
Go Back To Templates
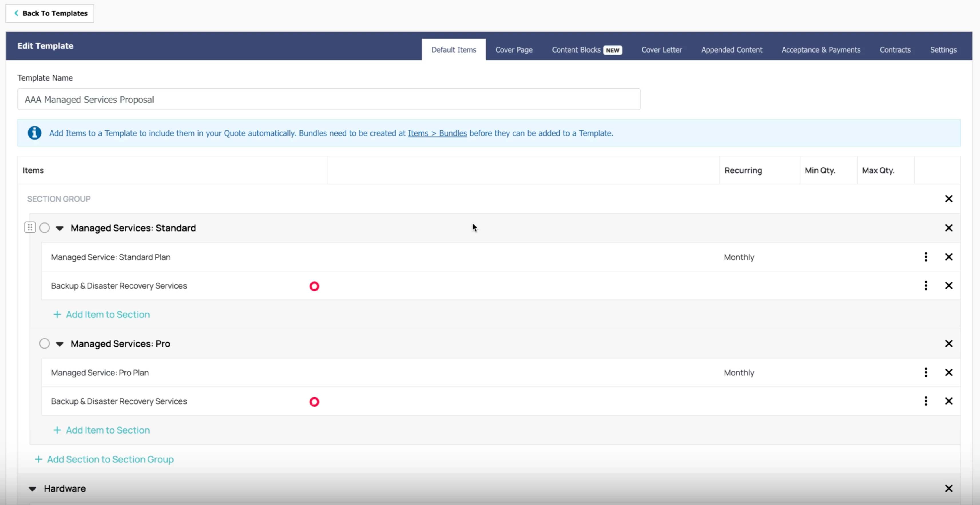coord(50,13)
